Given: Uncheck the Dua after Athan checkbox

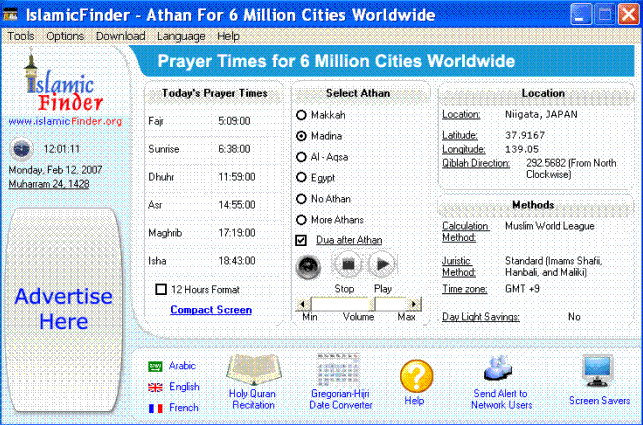Looking at the screenshot, I should coord(301,240).
